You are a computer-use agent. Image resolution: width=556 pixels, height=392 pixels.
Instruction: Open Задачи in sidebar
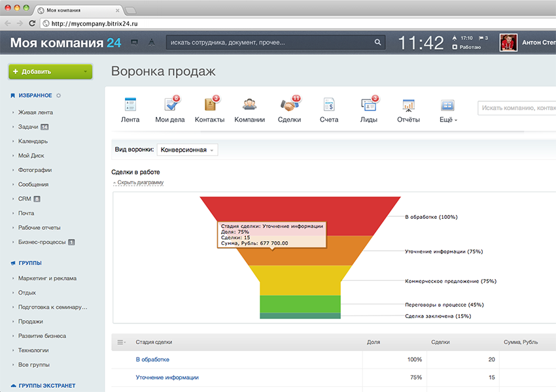pos(28,127)
